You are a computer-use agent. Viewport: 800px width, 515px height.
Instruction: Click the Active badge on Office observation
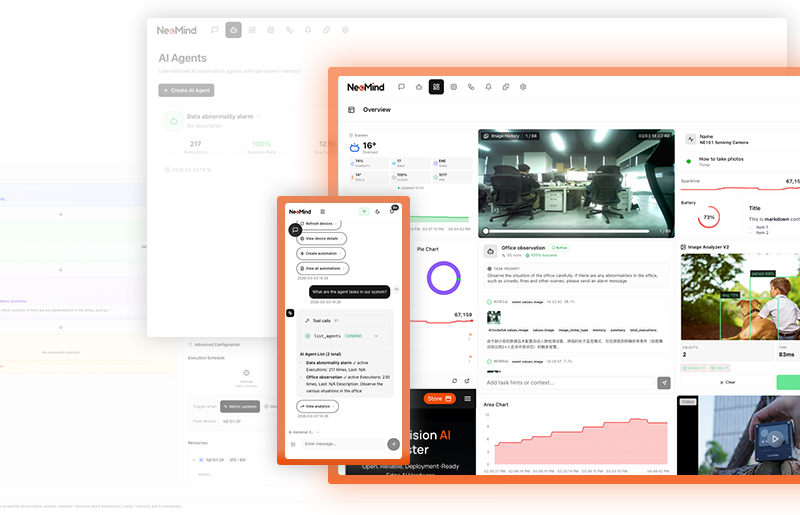tap(560, 248)
